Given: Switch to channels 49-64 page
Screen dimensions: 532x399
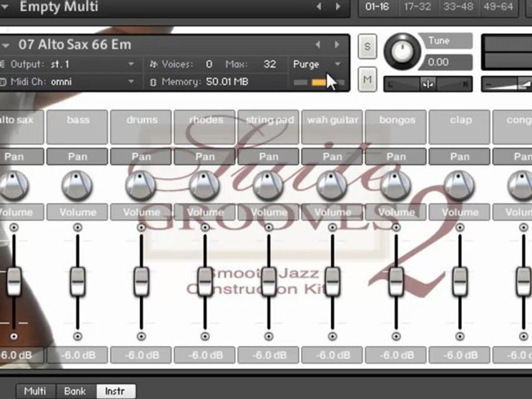Looking at the screenshot, I should pos(498,7).
